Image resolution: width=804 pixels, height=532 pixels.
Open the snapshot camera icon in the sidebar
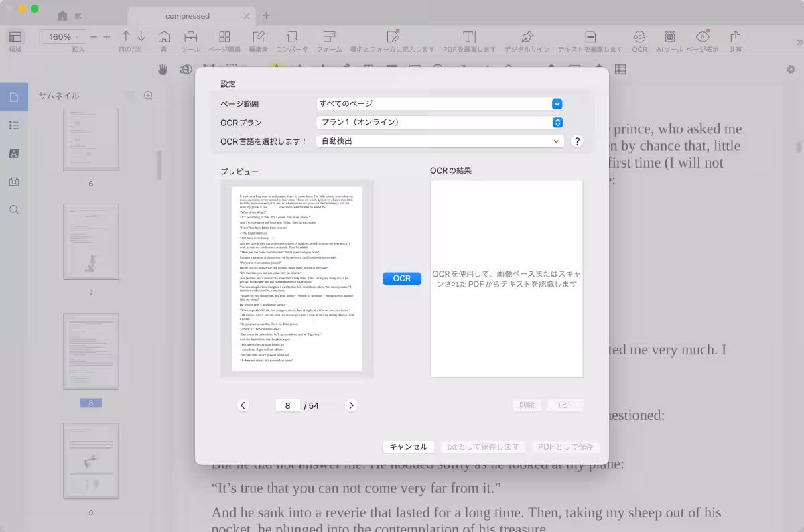[14, 182]
